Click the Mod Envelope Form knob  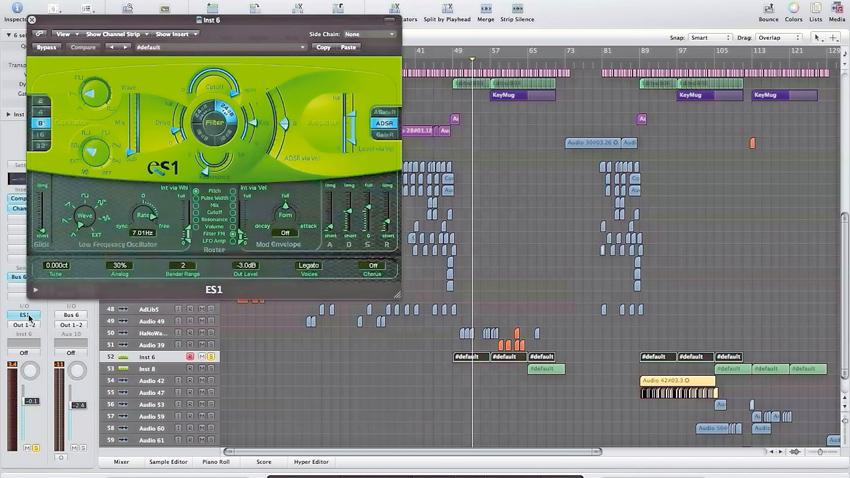(285, 214)
